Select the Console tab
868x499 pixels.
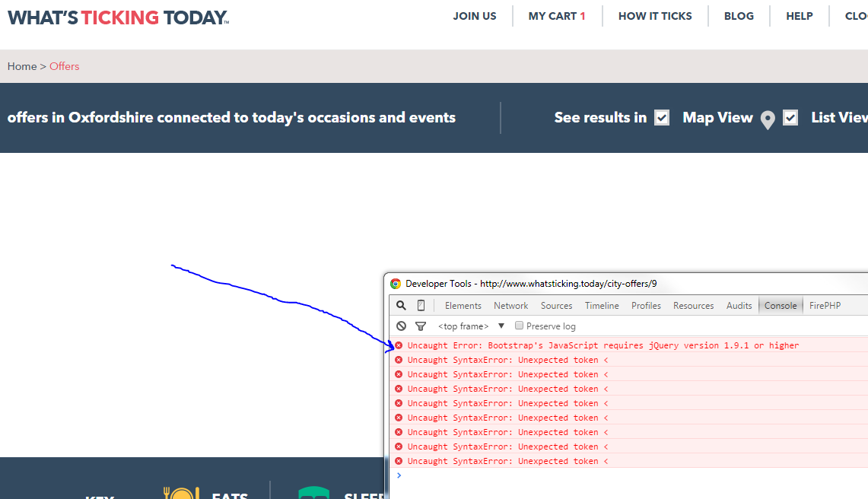(x=781, y=306)
